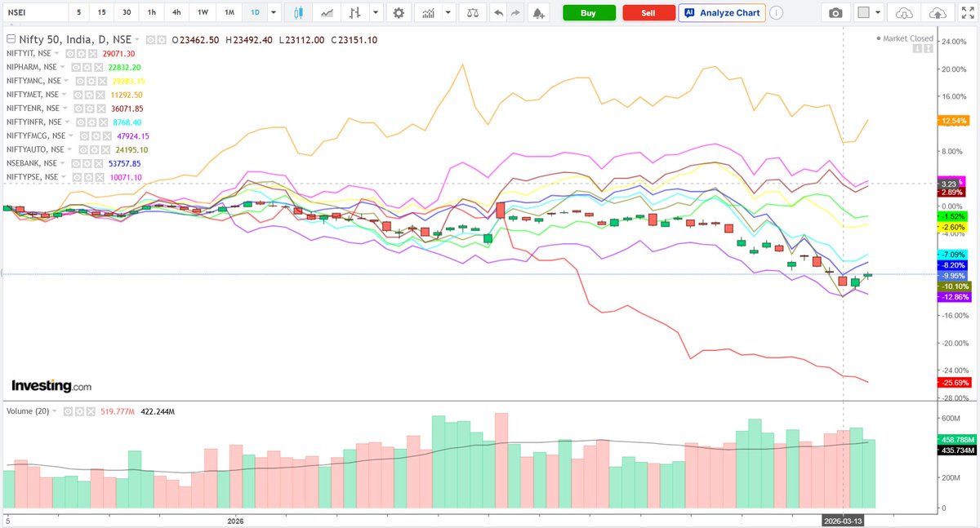The image size is (980, 528).
Task: Select the 15 minute interval
Action: point(101,13)
